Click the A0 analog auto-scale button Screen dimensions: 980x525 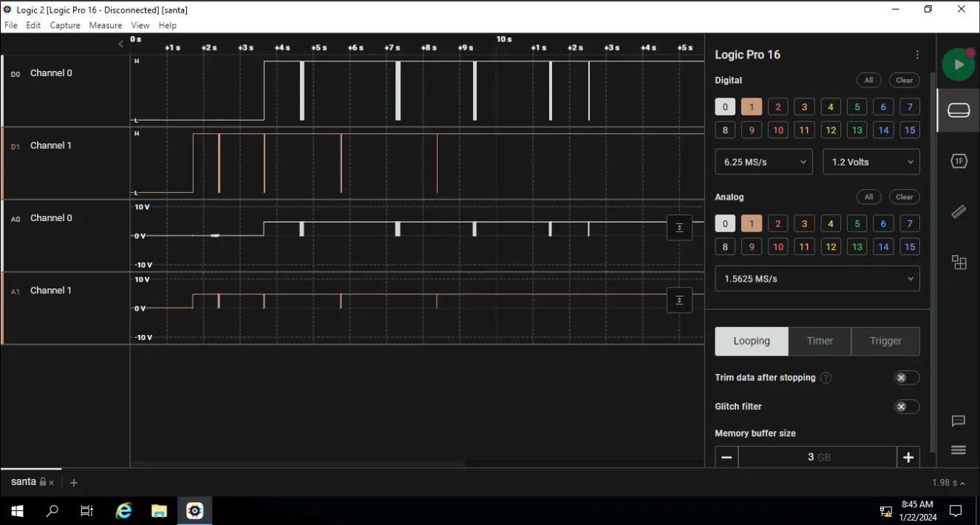[x=679, y=228]
